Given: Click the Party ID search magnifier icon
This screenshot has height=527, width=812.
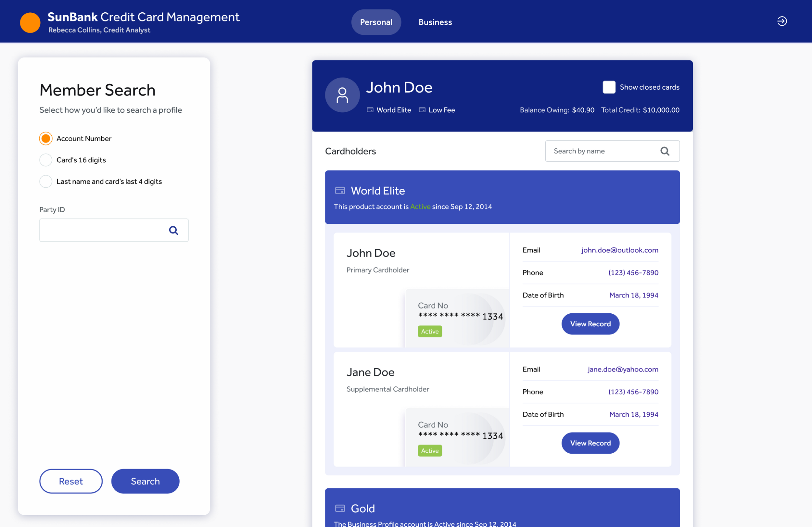Looking at the screenshot, I should 173,231.
